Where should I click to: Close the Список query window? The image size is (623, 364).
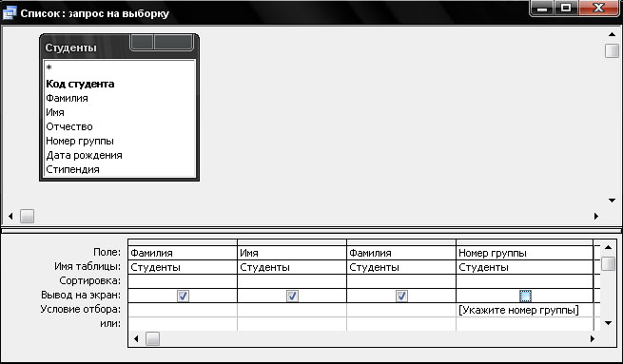(x=598, y=8)
